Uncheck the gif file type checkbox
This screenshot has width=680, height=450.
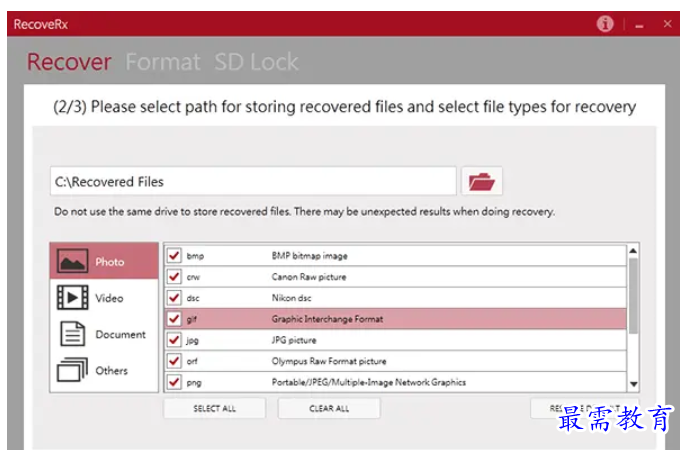[x=174, y=319]
